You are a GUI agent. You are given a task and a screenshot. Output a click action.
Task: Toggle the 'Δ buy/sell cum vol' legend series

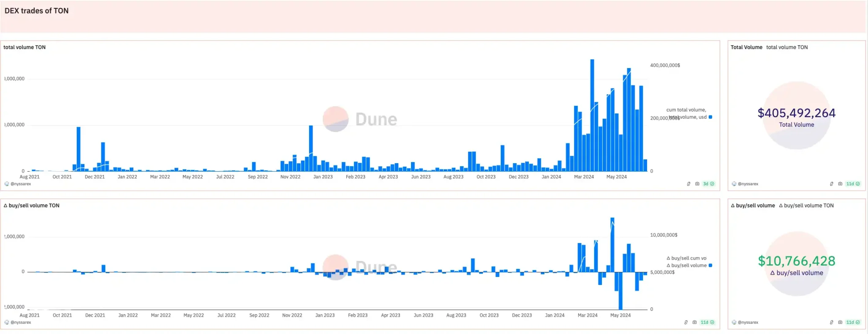coord(686,258)
